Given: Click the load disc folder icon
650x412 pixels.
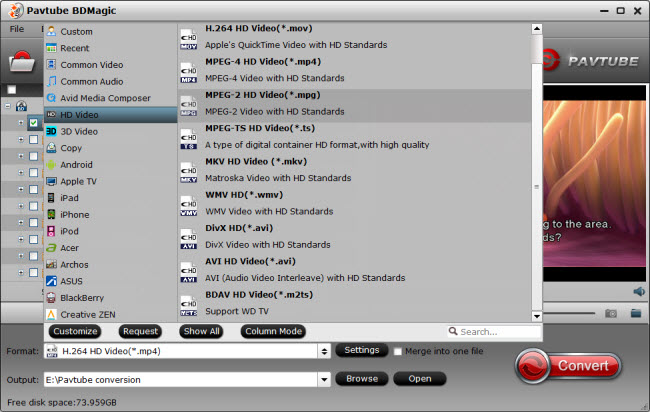Looking at the screenshot, I should click(22, 61).
